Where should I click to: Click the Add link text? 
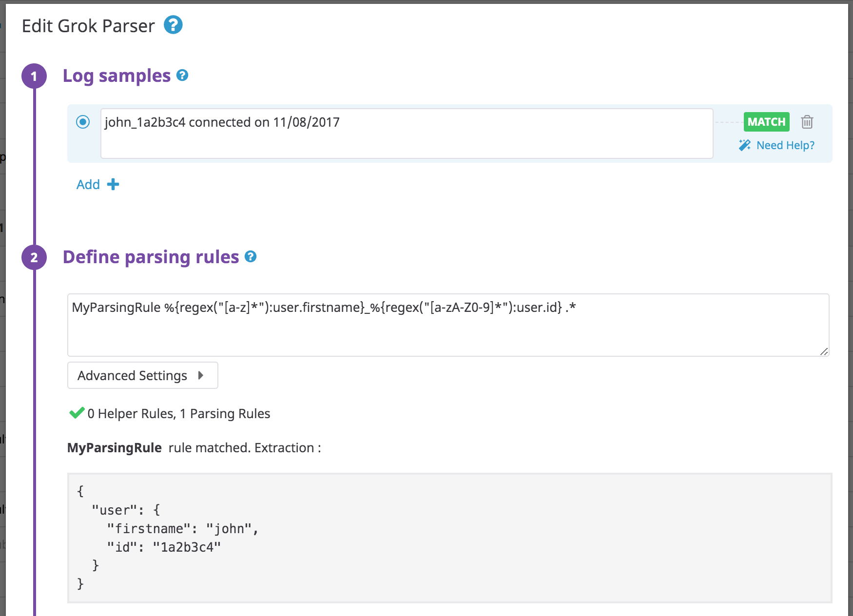[x=88, y=185]
